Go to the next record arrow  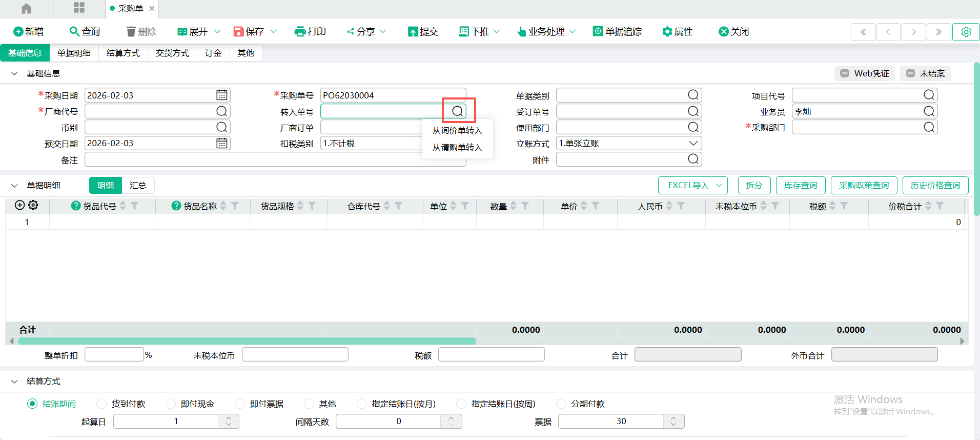pyautogui.click(x=913, y=32)
